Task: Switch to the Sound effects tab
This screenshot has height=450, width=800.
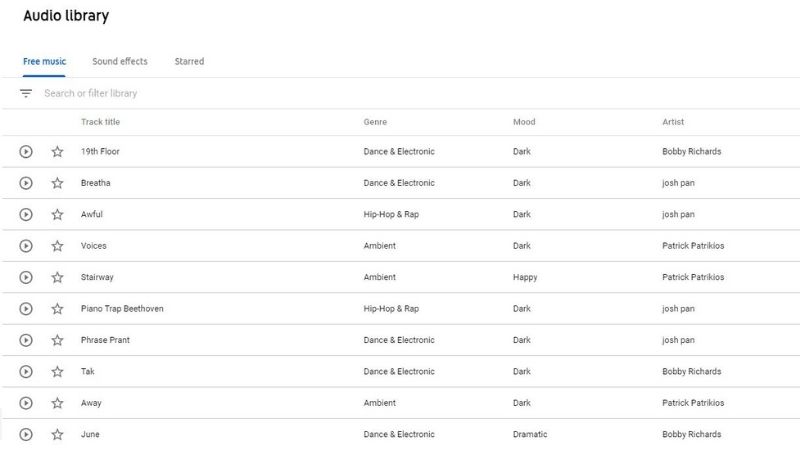Action: click(120, 61)
